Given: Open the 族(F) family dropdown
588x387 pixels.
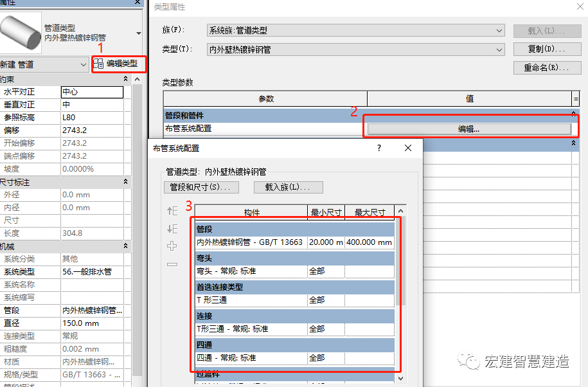Looking at the screenshot, I should (x=499, y=30).
